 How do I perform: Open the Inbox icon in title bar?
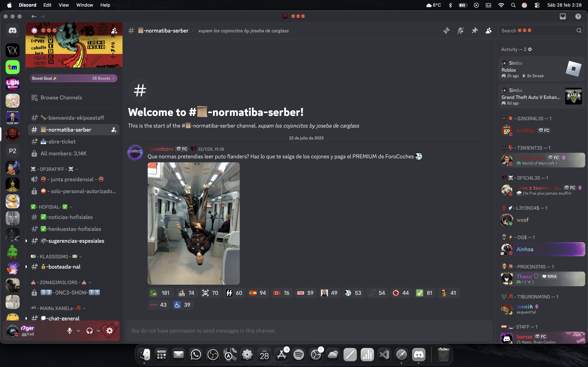point(563,16)
